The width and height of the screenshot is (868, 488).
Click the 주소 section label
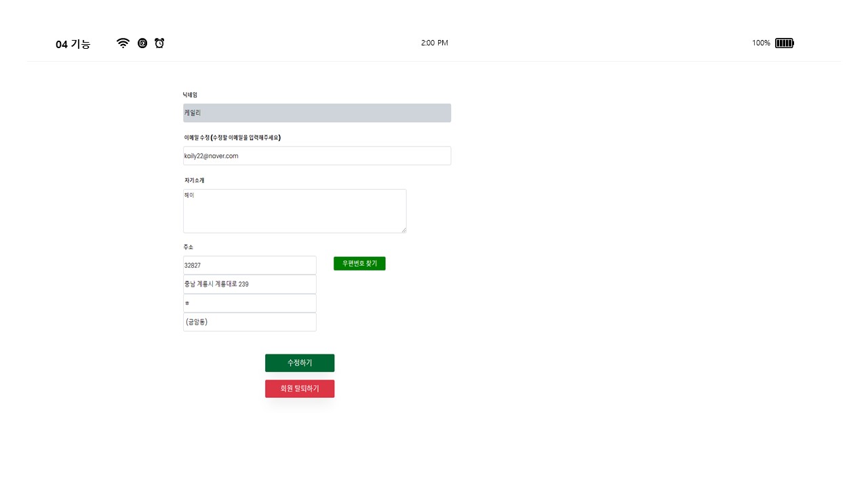click(189, 247)
